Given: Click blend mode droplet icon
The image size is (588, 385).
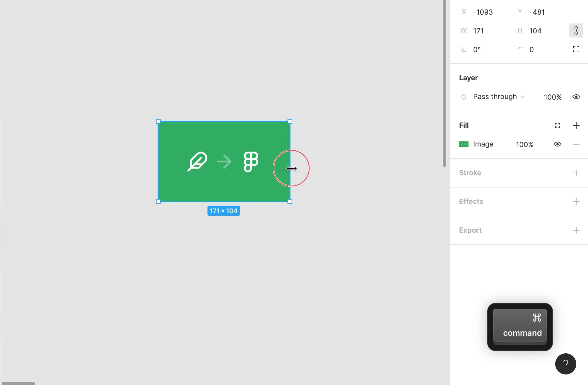Looking at the screenshot, I should (x=464, y=97).
